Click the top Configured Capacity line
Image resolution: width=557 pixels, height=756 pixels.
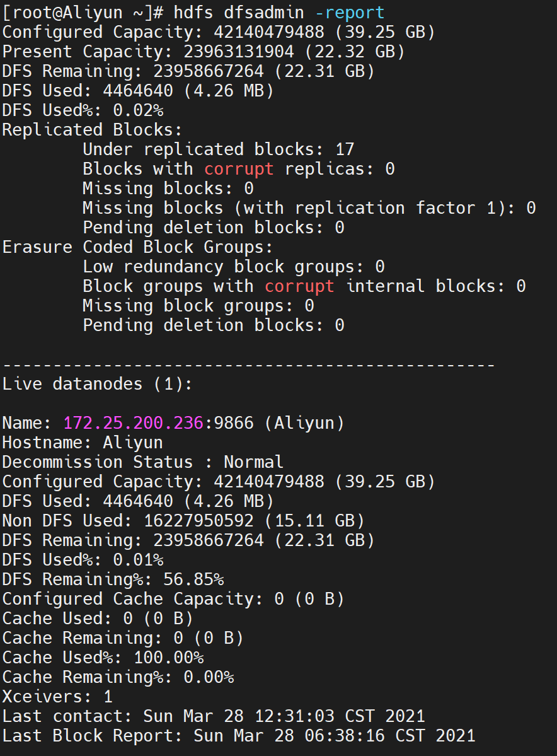218,32
